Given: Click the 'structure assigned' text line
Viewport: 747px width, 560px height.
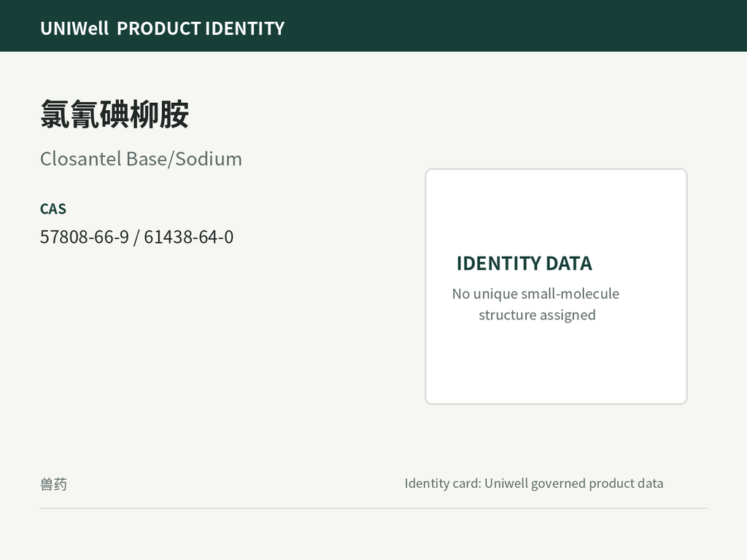Looking at the screenshot, I should 537,315.
